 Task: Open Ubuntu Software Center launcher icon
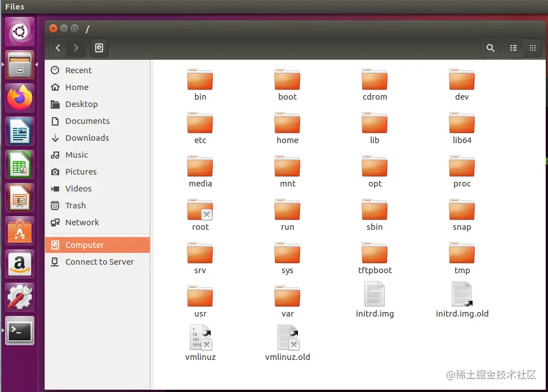pos(20,231)
